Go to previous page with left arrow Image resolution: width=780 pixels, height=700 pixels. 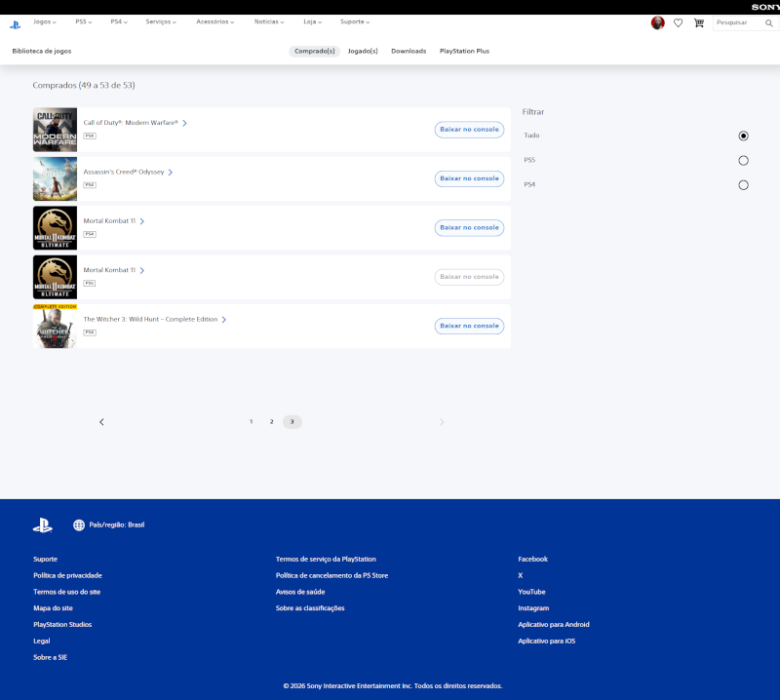(x=101, y=421)
